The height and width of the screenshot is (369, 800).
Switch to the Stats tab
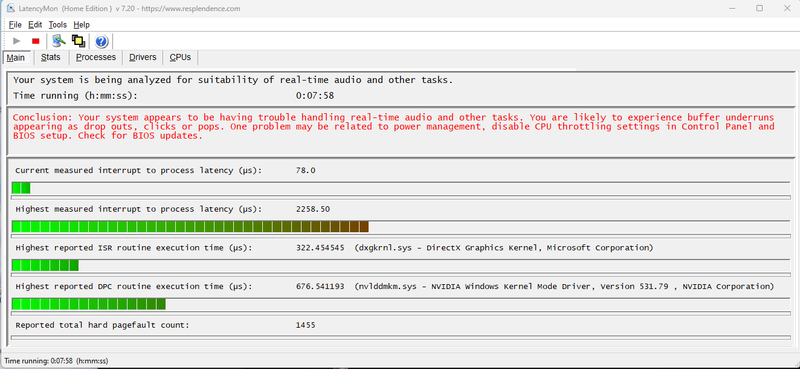pyautogui.click(x=51, y=57)
